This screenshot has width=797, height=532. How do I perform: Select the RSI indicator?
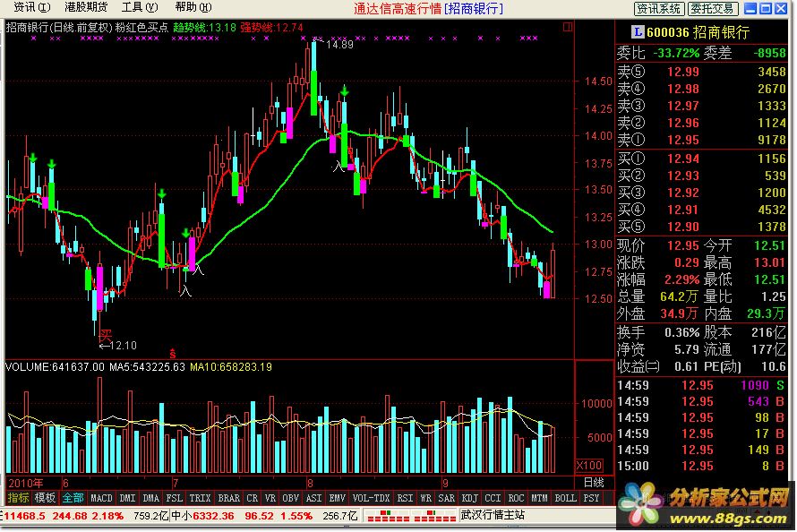405,499
